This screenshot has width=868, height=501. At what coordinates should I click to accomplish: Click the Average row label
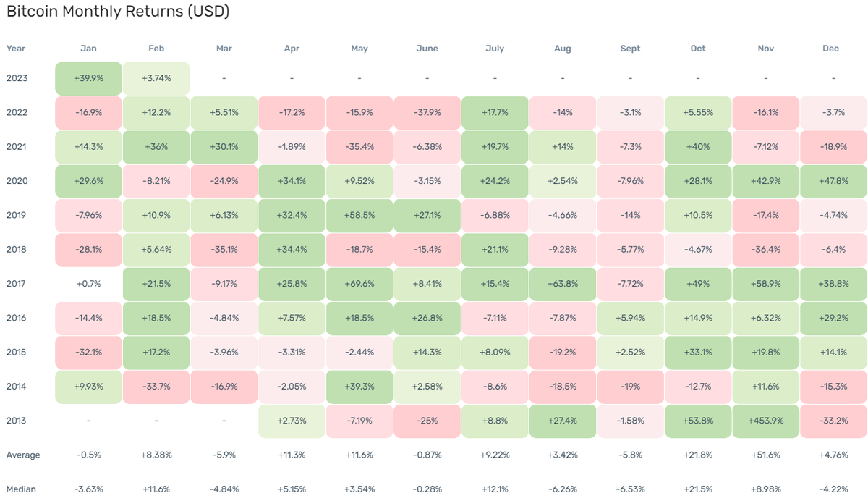pos(23,455)
